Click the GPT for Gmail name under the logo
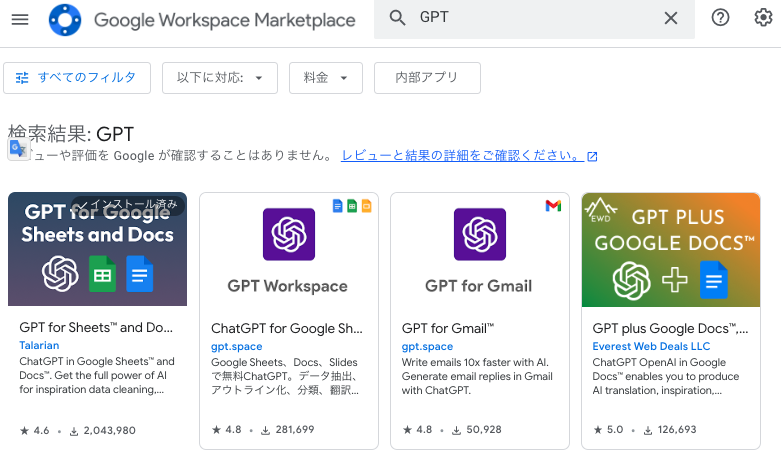Viewport: 781px width, 455px height. coord(479,286)
